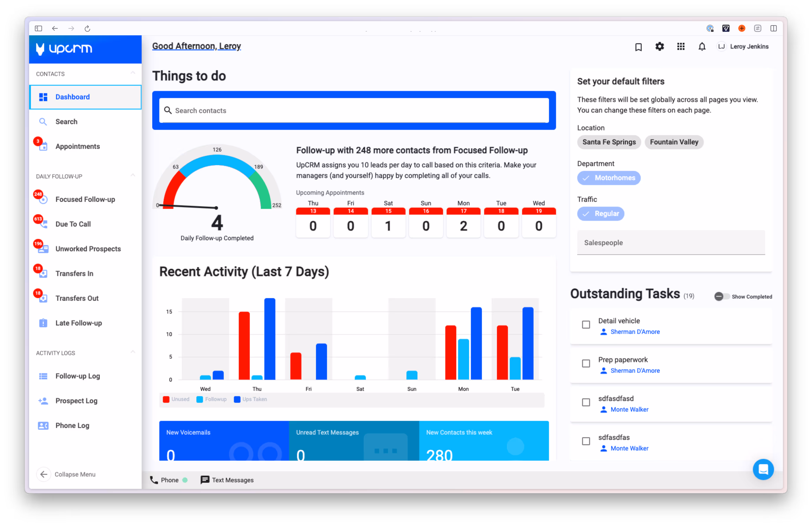Click the Collapse Menu arrow icon
The width and height of the screenshot is (812, 526).
point(44,474)
